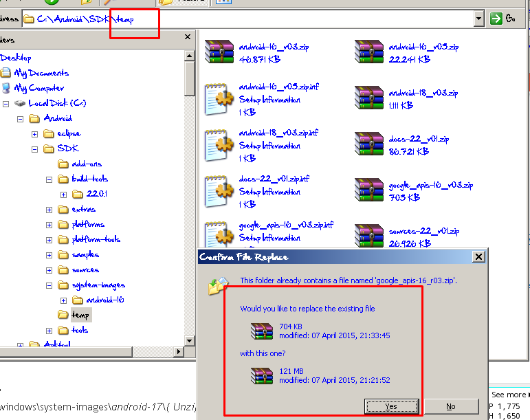Select android-18_r03.zip.inf setup information icon
530x420 pixels.
[219, 145]
